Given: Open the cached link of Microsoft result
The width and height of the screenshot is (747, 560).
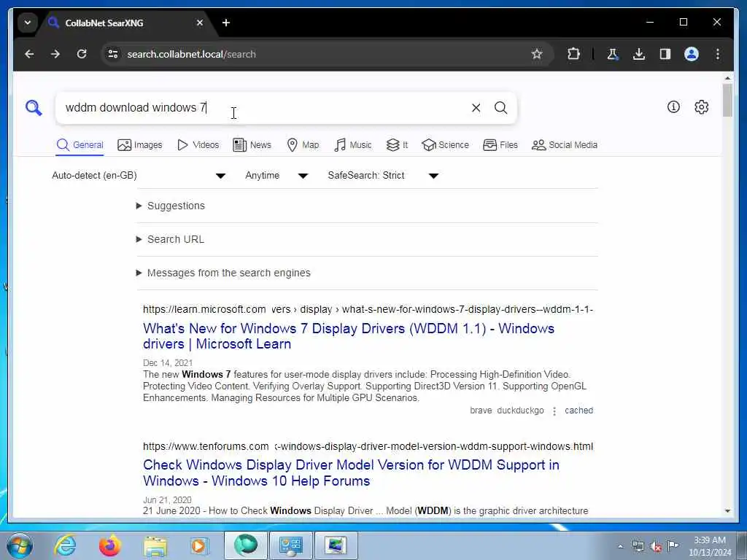Looking at the screenshot, I should click(x=578, y=411).
